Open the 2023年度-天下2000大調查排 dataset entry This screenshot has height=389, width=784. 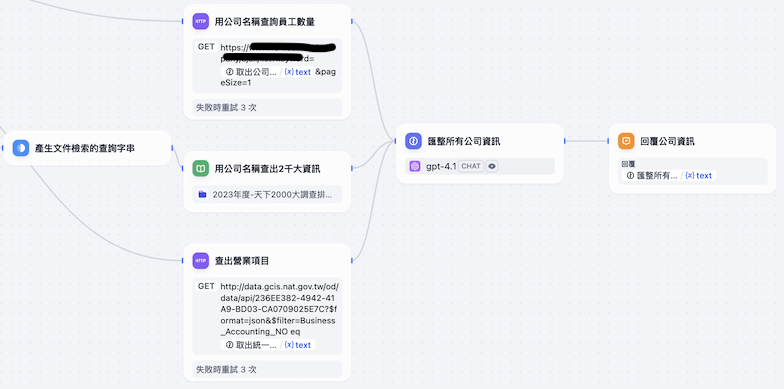click(x=268, y=194)
